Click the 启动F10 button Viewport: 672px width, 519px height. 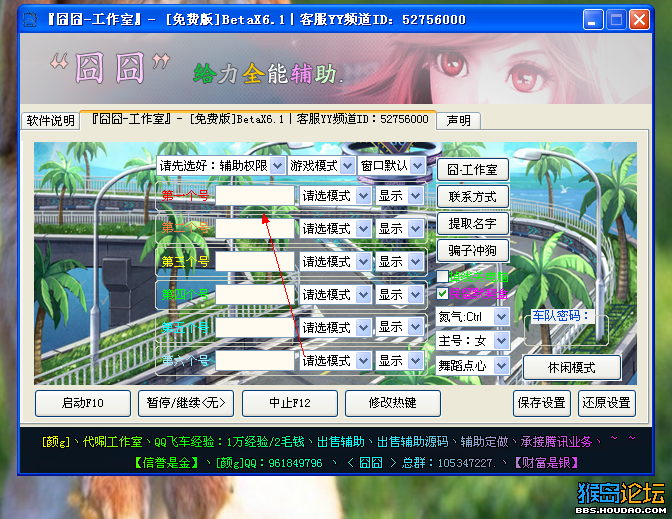(x=83, y=403)
